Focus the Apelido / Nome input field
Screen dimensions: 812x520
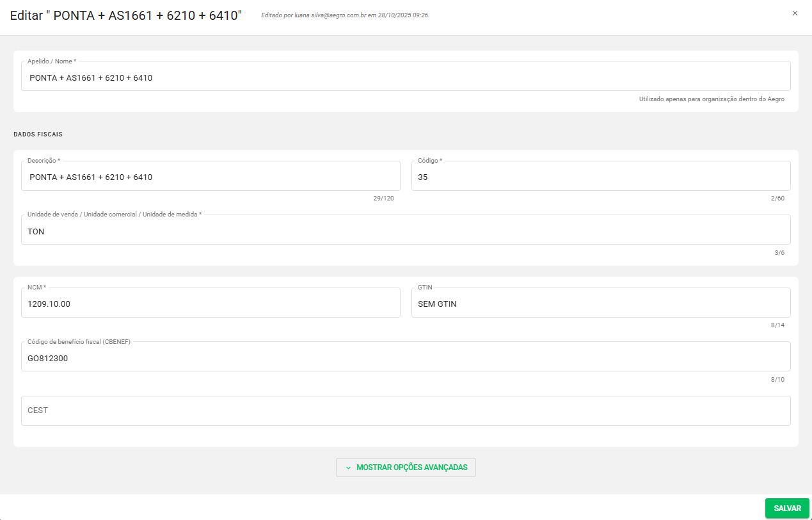(406, 78)
